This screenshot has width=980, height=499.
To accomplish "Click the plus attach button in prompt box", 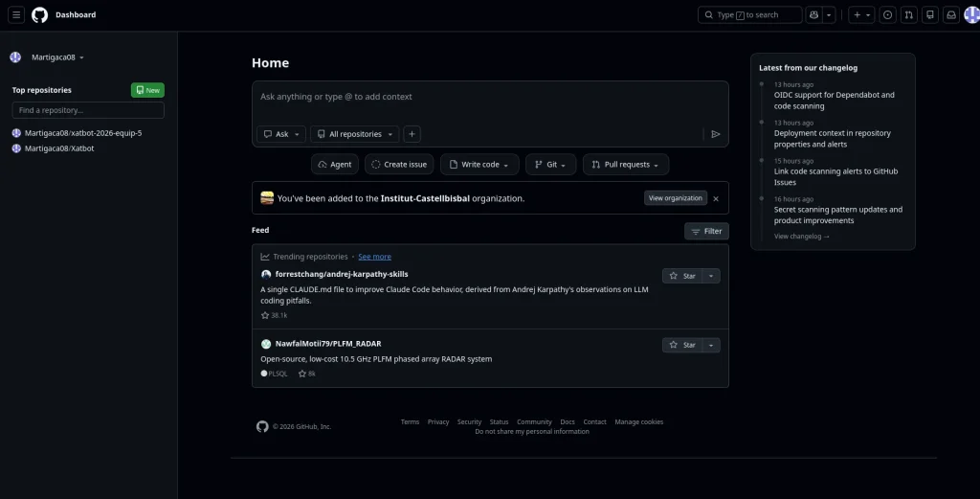I will pos(412,134).
